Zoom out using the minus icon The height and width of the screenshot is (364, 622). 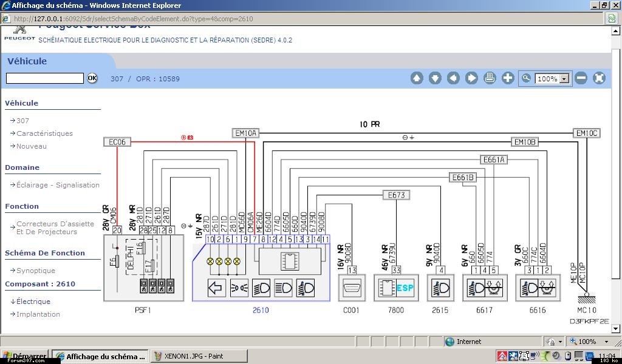581,78
